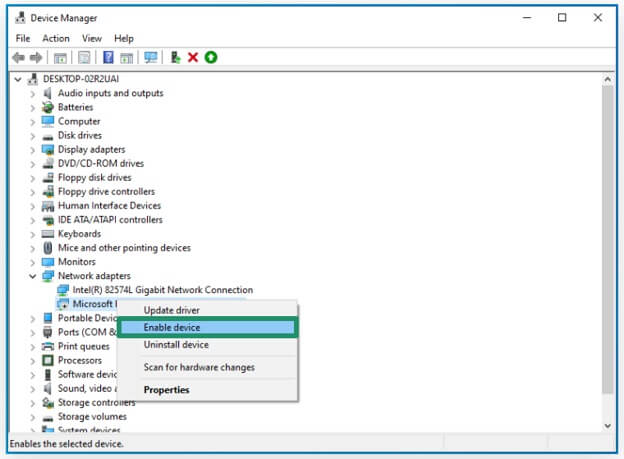Select the Monitors text label
This screenshot has height=459, width=624.
77,262
